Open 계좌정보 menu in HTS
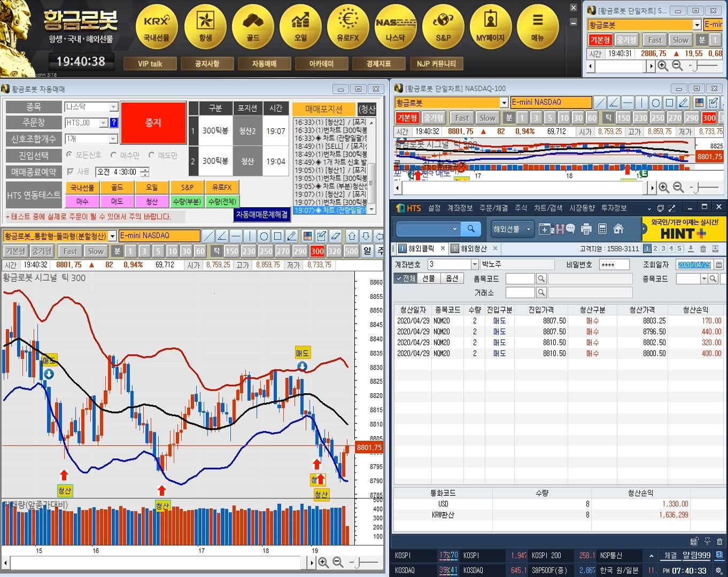 point(460,208)
